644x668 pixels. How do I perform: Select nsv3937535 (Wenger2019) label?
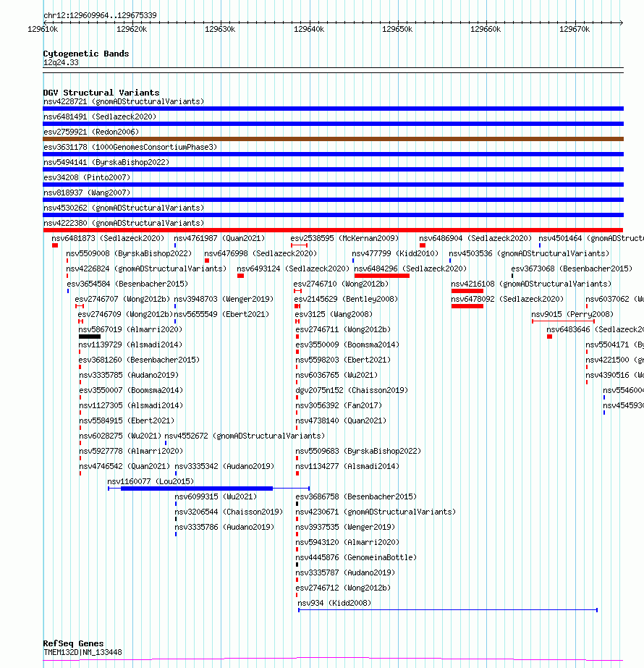[345, 527]
